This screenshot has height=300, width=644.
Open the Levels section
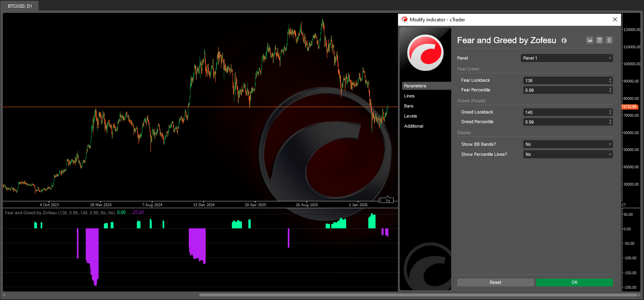[411, 116]
